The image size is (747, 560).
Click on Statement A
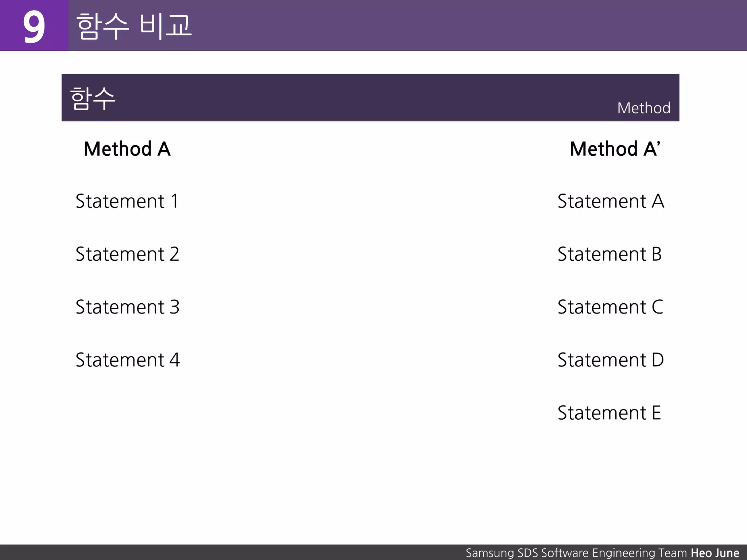coord(611,201)
